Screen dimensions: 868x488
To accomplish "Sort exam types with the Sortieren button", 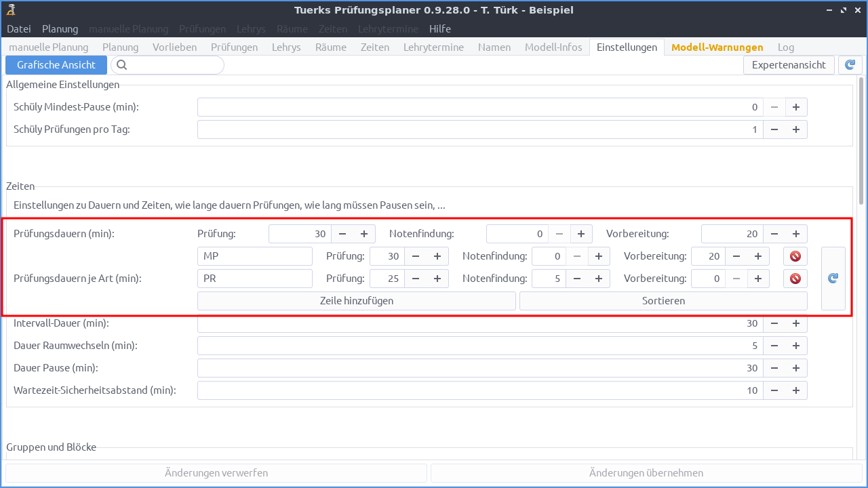I will tap(663, 300).
